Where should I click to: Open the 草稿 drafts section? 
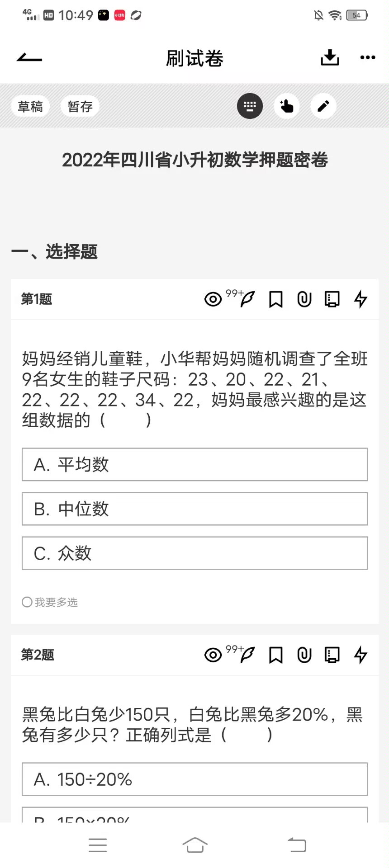[30, 106]
